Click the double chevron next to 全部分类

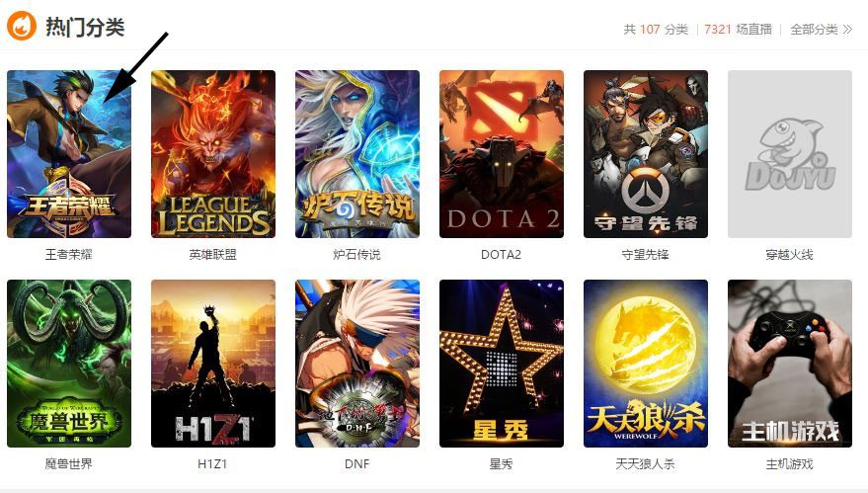[847, 30]
